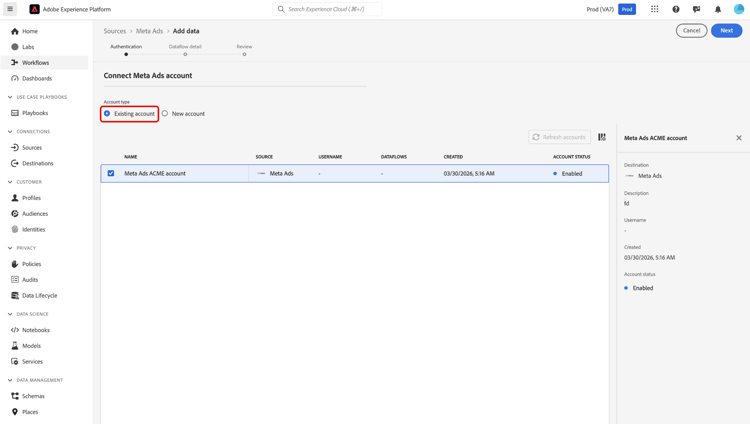The width and height of the screenshot is (750, 424).
Task: Click 'Meta Ads ACME account' row name
Action: pyautogui.click(x=155, y=174)
